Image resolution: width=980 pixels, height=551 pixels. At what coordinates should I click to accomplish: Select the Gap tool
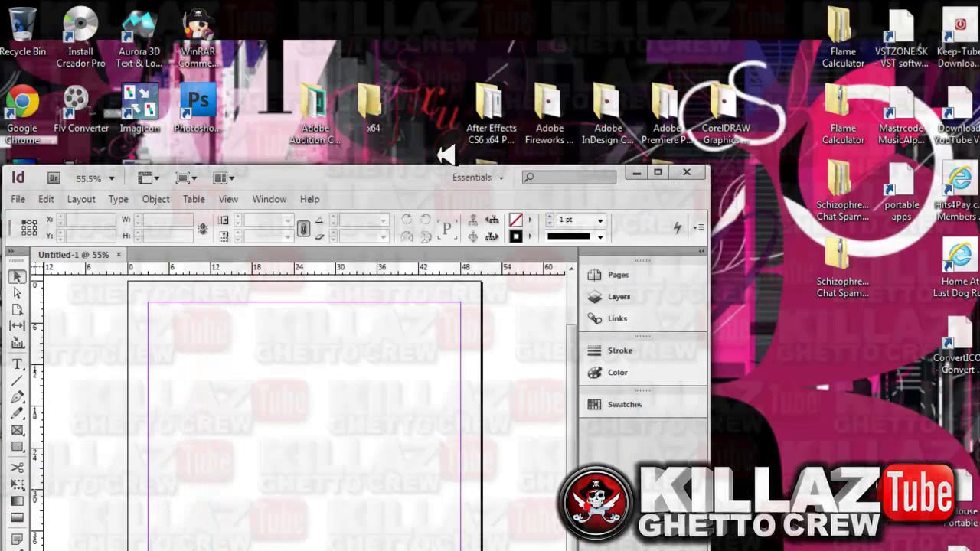tap(17, 326)
